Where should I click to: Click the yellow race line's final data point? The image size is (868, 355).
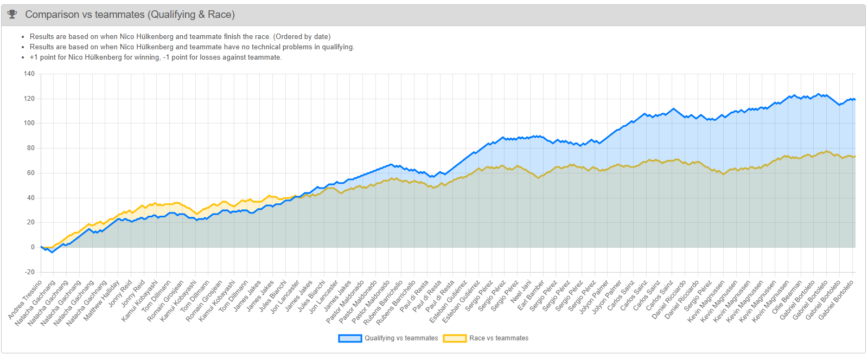pyautogui.click(x=854, y=156)
